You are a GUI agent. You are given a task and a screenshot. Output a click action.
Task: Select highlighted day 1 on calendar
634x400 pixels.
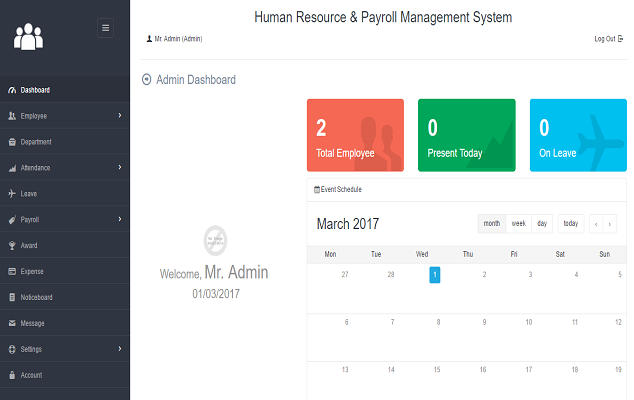435,275
